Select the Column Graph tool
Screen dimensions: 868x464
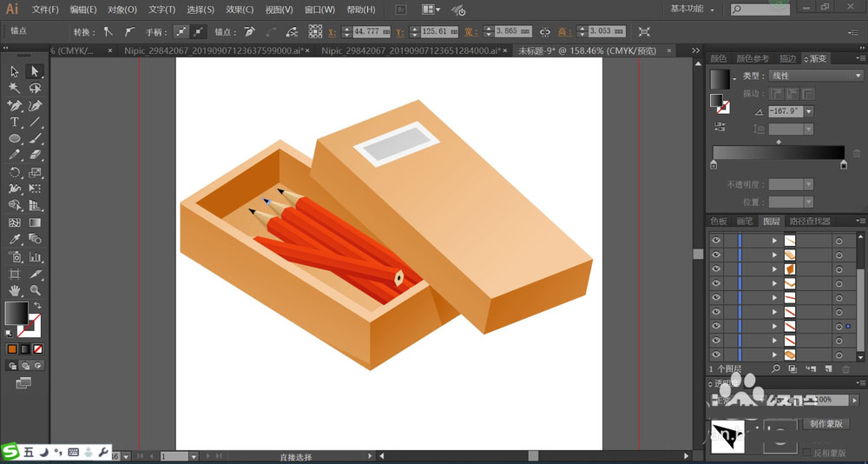pos(35,256)
